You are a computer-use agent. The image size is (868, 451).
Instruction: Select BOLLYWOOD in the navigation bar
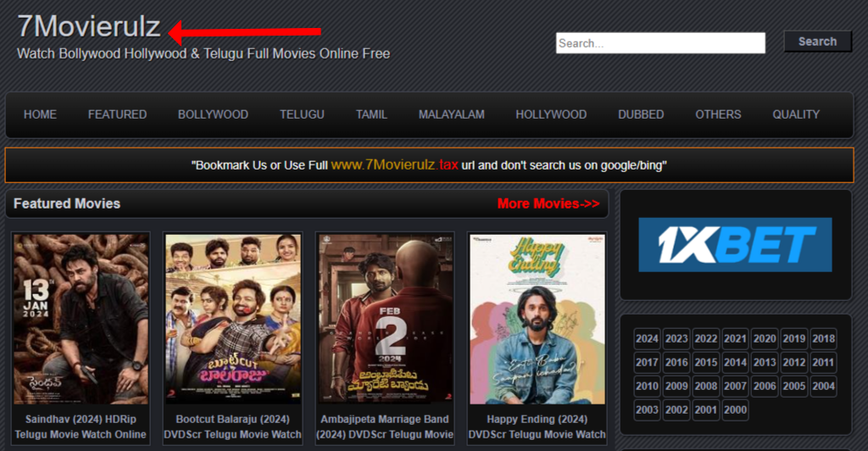tap(213, 114)
